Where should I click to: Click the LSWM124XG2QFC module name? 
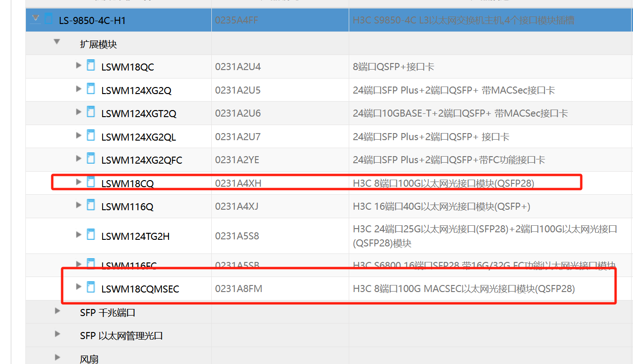(x=142, y=160)
